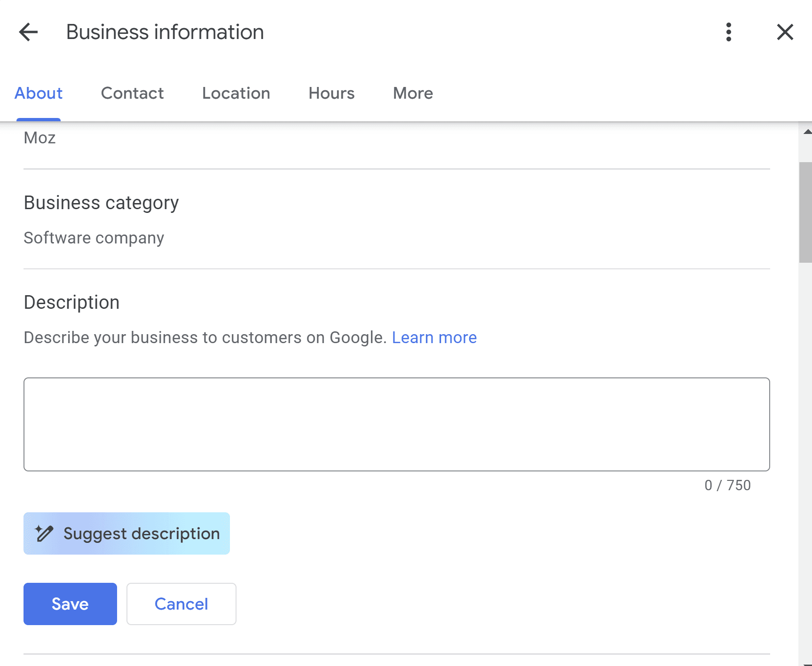Click the 0 / 750 character counter
The width and height of the screenshot is (812, 666).
[727, 485]
